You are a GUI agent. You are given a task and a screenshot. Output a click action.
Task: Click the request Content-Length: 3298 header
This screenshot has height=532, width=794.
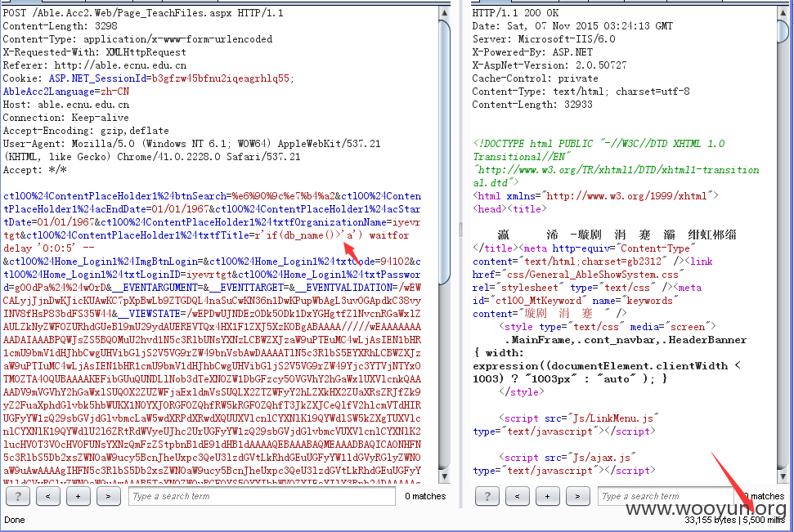[61, 26]
